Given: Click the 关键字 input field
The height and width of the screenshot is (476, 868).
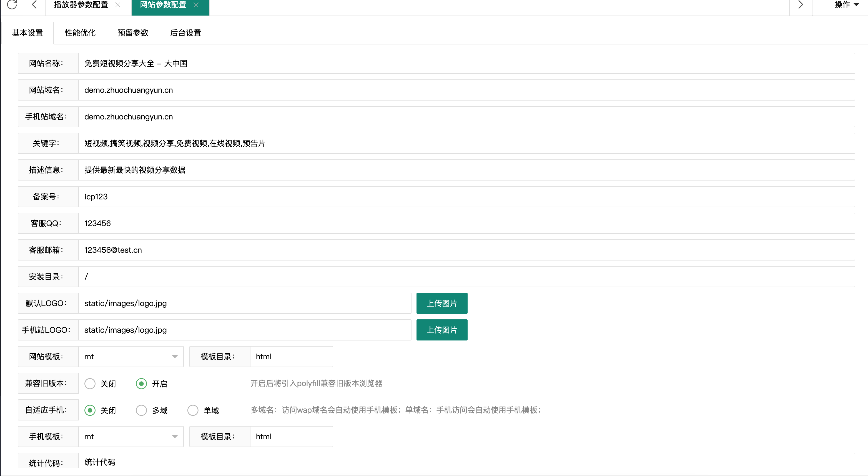Looking at the screenshot, I should 467,143.
